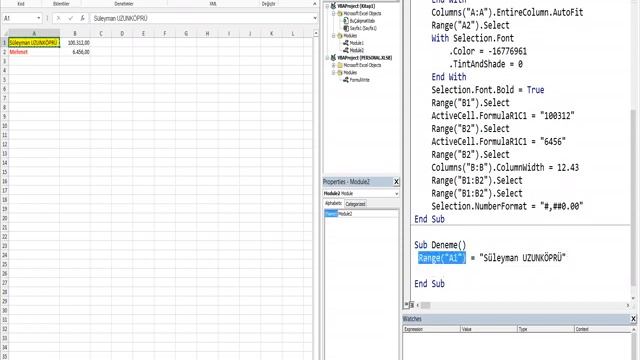The image size is (640, 360).
Task: Select column B header
Action: 75,33
